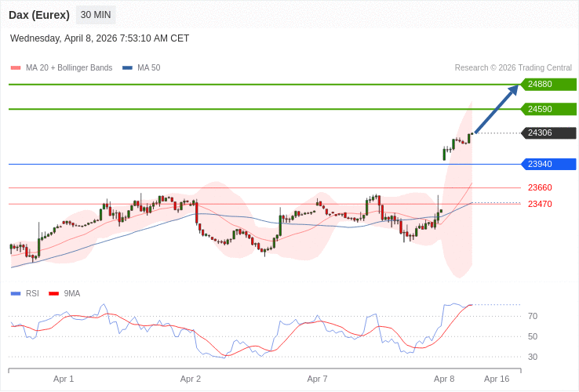Click the blue upward trend arrow
Viewport: 579px width, 392px height.
click(496, 109)
